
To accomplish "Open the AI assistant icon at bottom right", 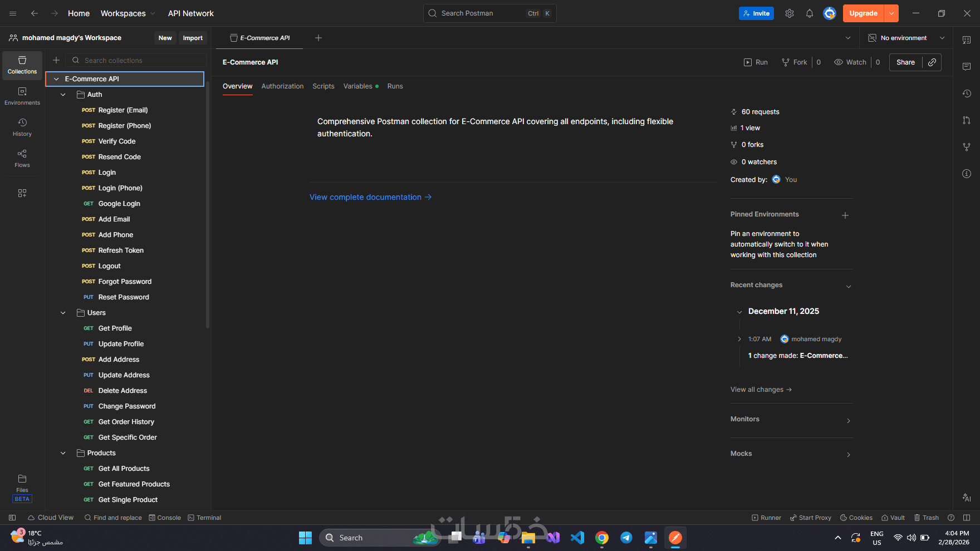I will 967,498.
